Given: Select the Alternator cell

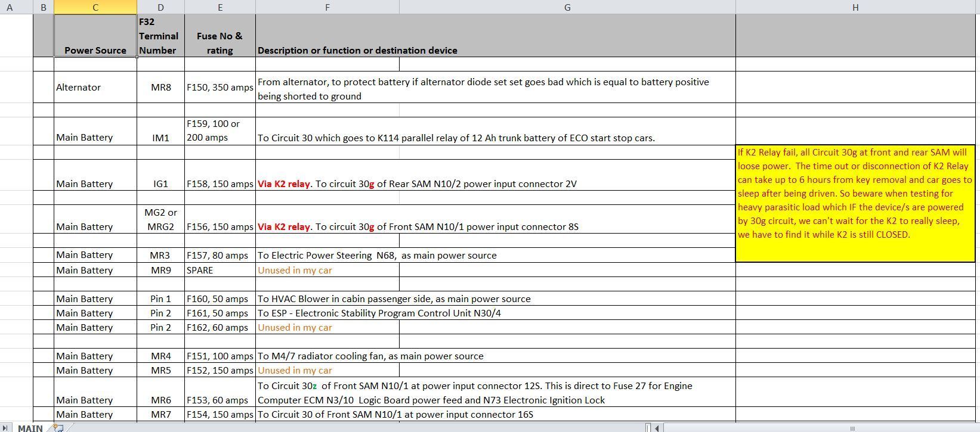Looking at the screenshot, I should [x=95, y=87].
